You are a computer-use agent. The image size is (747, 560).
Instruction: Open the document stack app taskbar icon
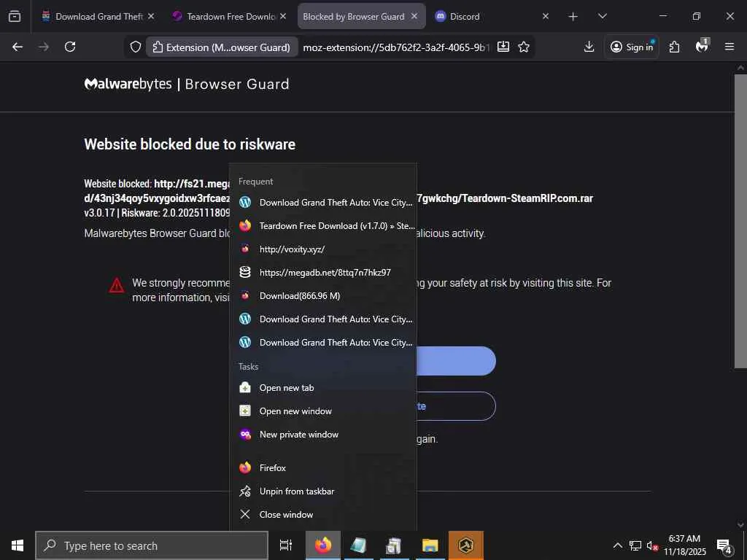[x=393, y=545]
